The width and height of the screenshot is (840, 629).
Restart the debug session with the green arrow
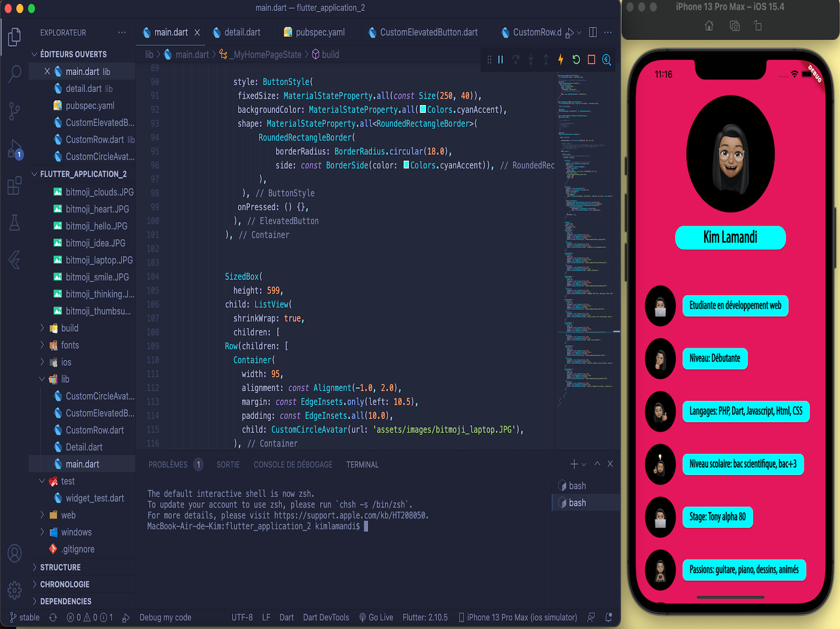coord(576,59)
